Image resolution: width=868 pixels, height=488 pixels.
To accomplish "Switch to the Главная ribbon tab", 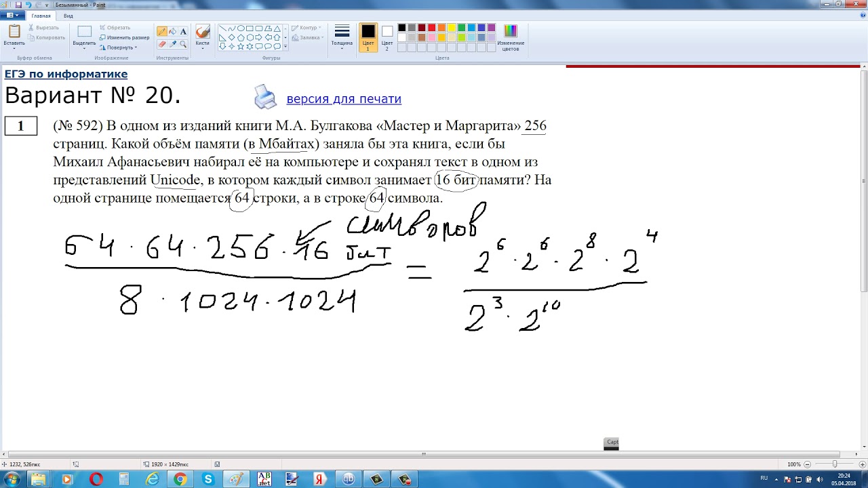I will point(41,15).
